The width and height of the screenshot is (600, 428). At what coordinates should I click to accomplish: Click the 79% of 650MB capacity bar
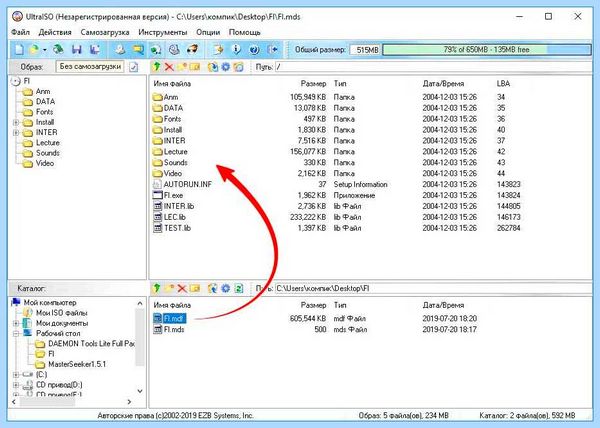tap(486, 50)
